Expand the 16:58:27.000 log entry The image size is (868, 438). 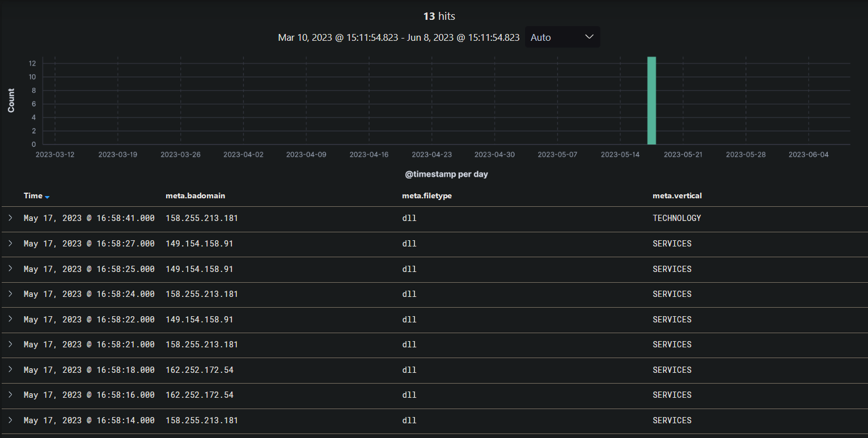pos(10,244)
